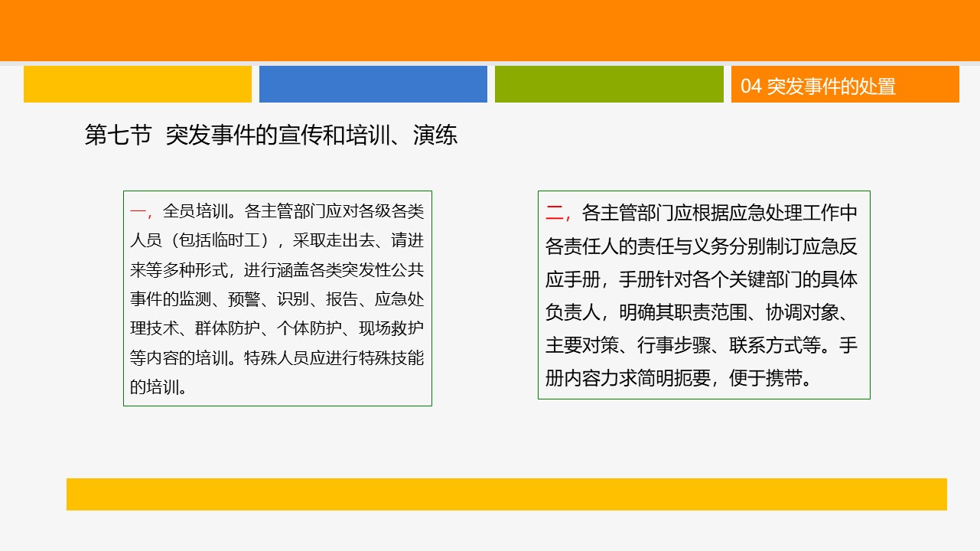The width and height of the screenshot is (980, 551).
Task: Click the yellow footer bar at slide bottom
Action: tap(506, 494)
